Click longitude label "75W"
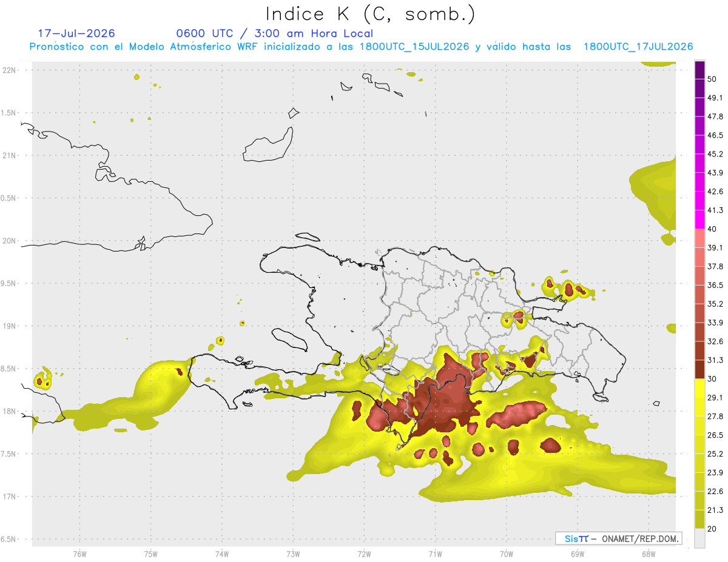The height and width of the screenshot is (562, 728). coord(150,554)
